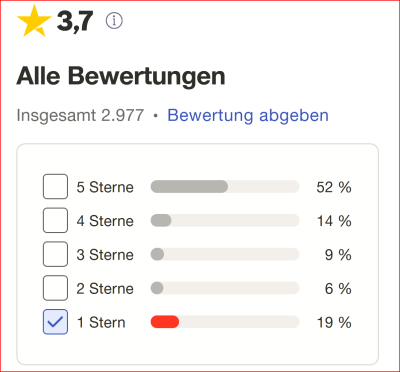The width and height of the screenshot is (400, 372).
Task: Follow the Bewertung abgeben link
Action: tap(248, 115)
